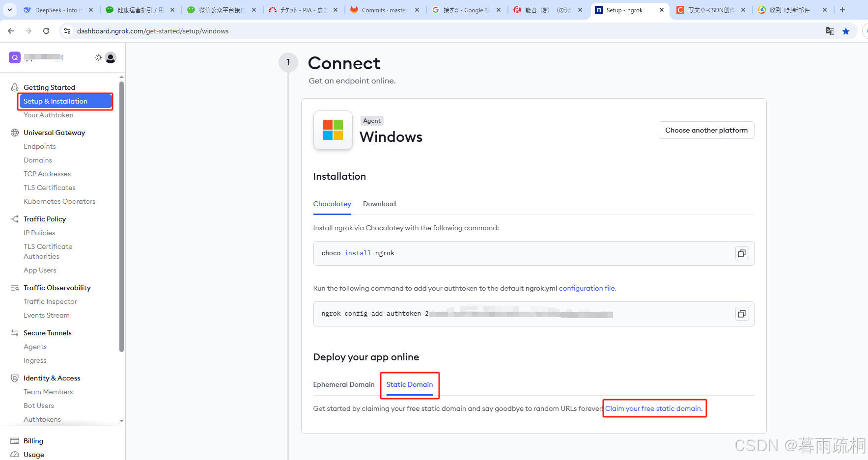The height and width of the screenshot is (460, 868).
Task: Open TCP Addresses in the sidebar
Action: pyautogui.click(x=47, y=174)
